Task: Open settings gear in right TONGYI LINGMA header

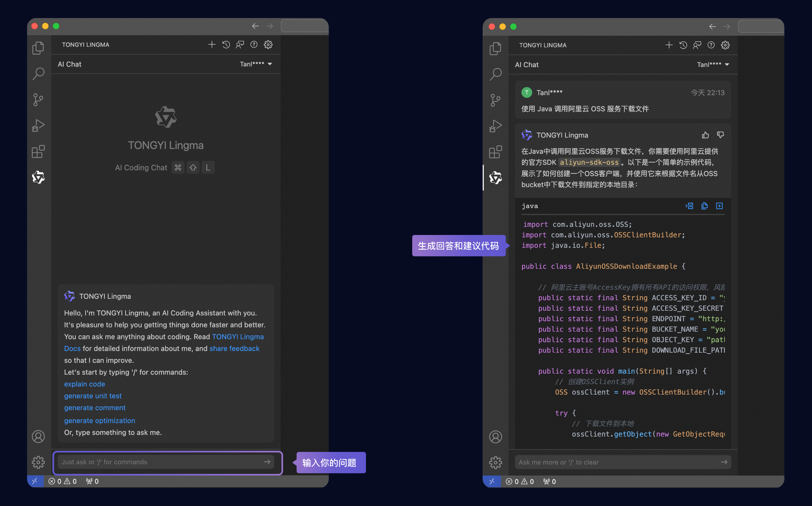Action: click(x=725, y=45)
